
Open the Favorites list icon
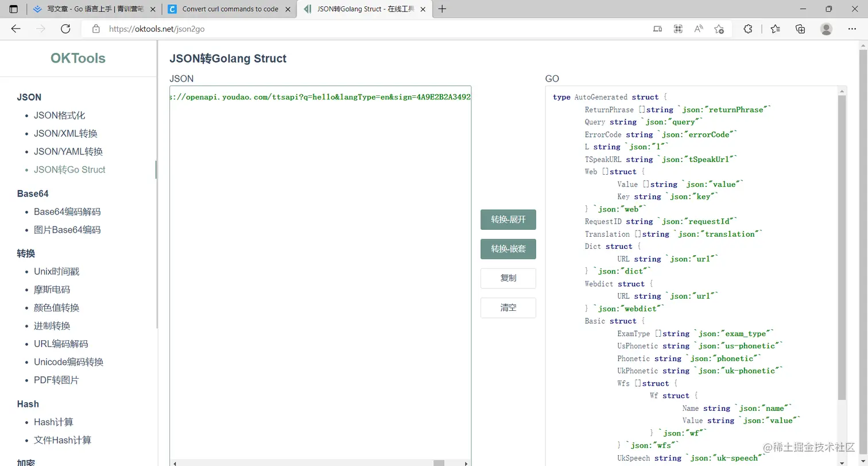tap(775, 29)
